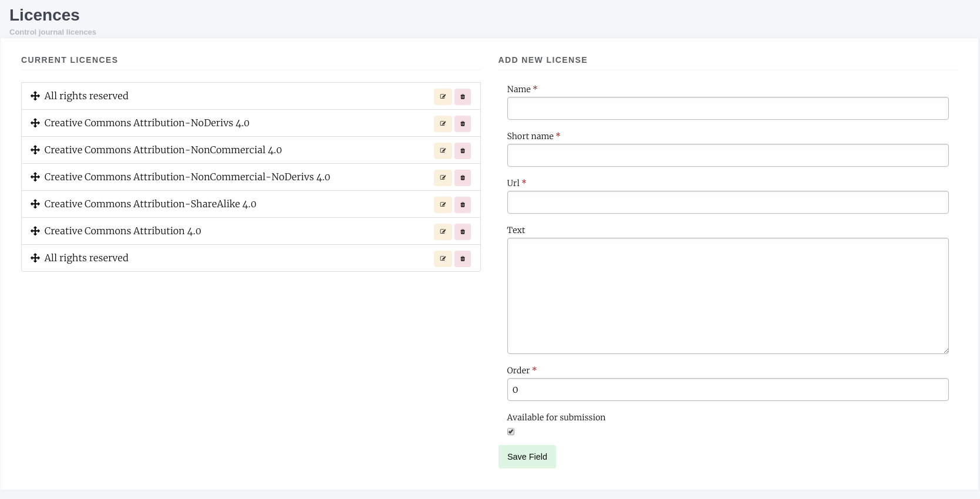Select the Url text box
This screenshot has width=980, height=499.
728,203
